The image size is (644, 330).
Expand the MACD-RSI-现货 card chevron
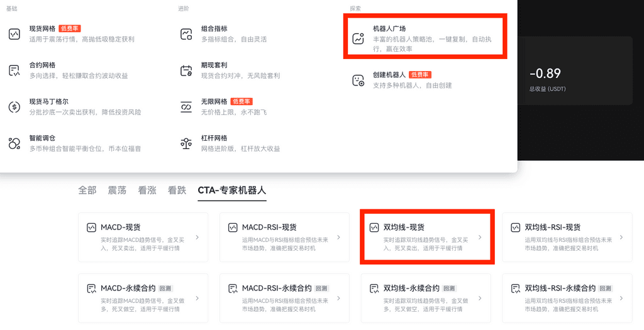[339, 238]
